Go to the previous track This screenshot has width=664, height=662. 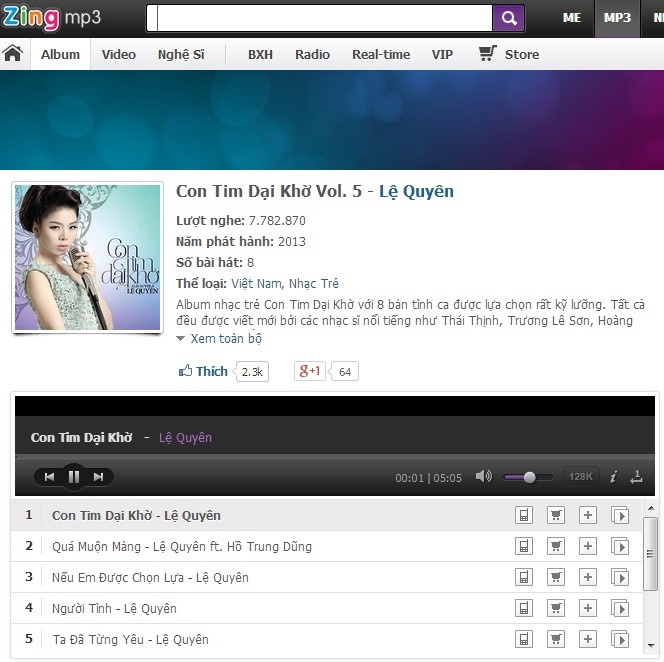49,477
